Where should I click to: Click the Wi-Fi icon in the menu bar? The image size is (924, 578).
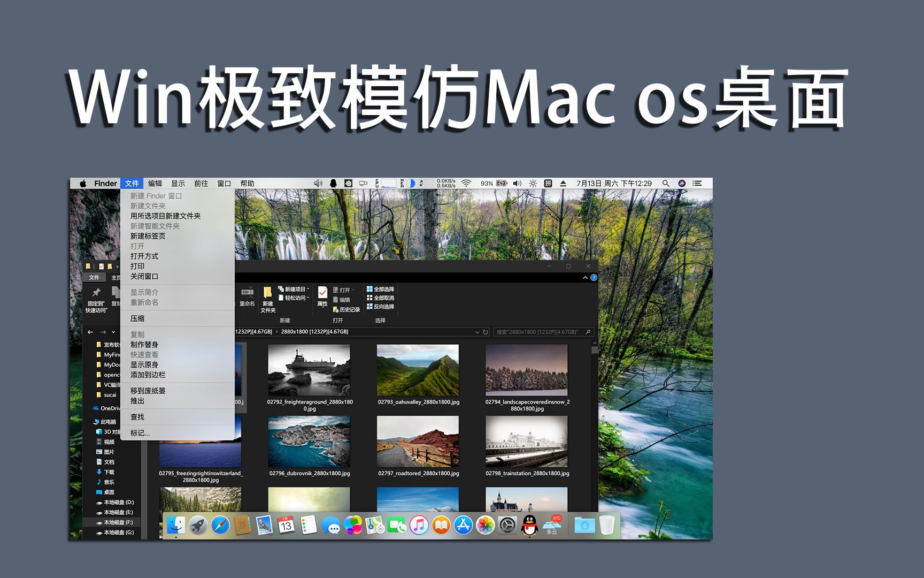click(466, 184)
